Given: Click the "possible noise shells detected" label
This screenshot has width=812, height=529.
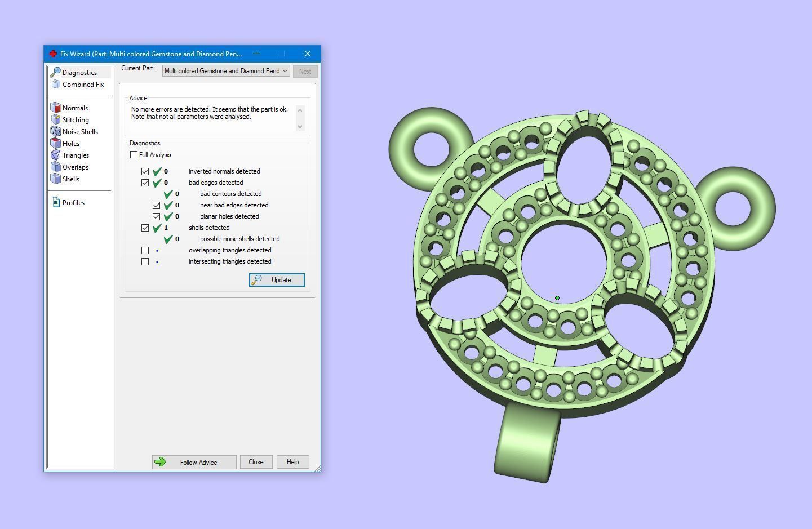Looking at the screenshot, I should (x=239, y=239).
